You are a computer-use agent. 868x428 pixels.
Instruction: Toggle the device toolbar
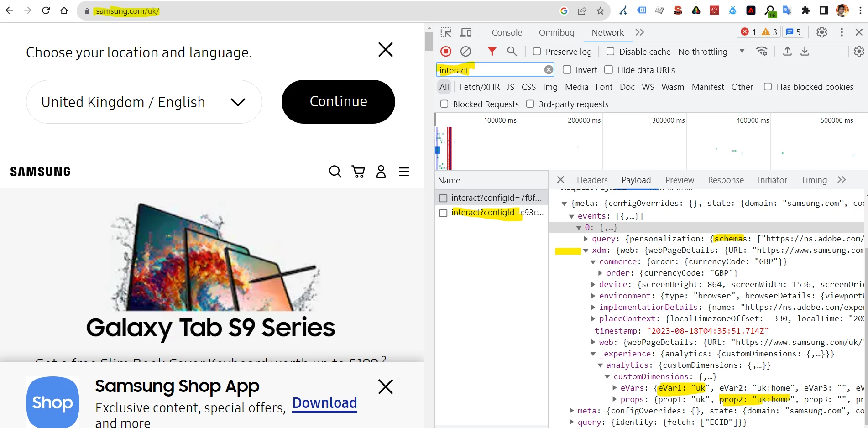[466, 32]
